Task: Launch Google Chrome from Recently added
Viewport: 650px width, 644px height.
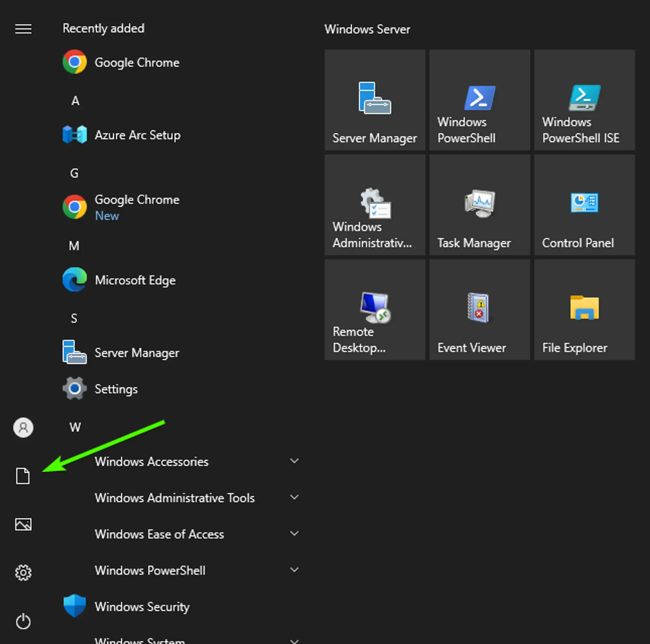Action: pos(136,62)
